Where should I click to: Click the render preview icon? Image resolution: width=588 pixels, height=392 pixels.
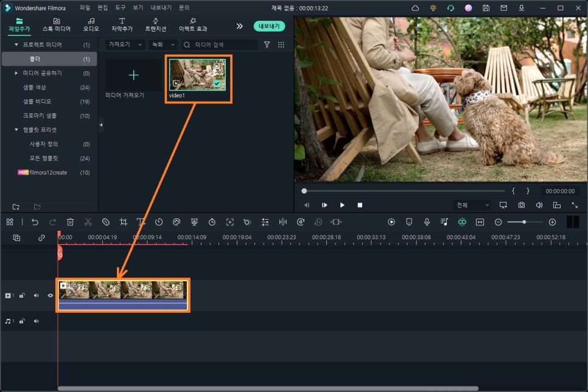pos(391,222)
